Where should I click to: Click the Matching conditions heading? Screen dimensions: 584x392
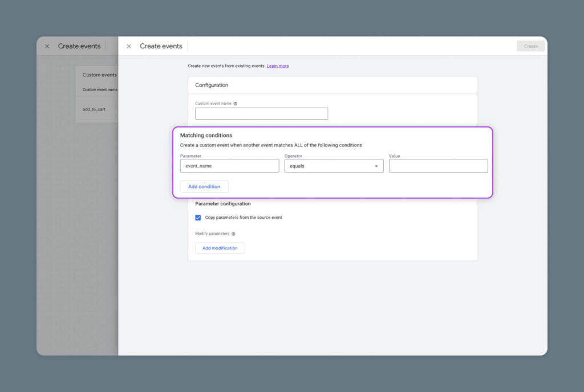tap(206, 136)
